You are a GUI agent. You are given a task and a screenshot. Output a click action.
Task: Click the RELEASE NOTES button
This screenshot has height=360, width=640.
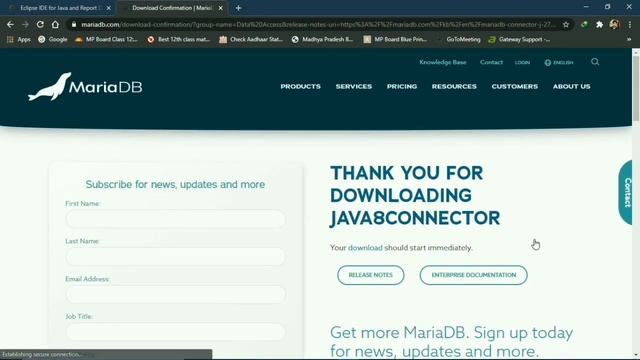click(371, 275)
